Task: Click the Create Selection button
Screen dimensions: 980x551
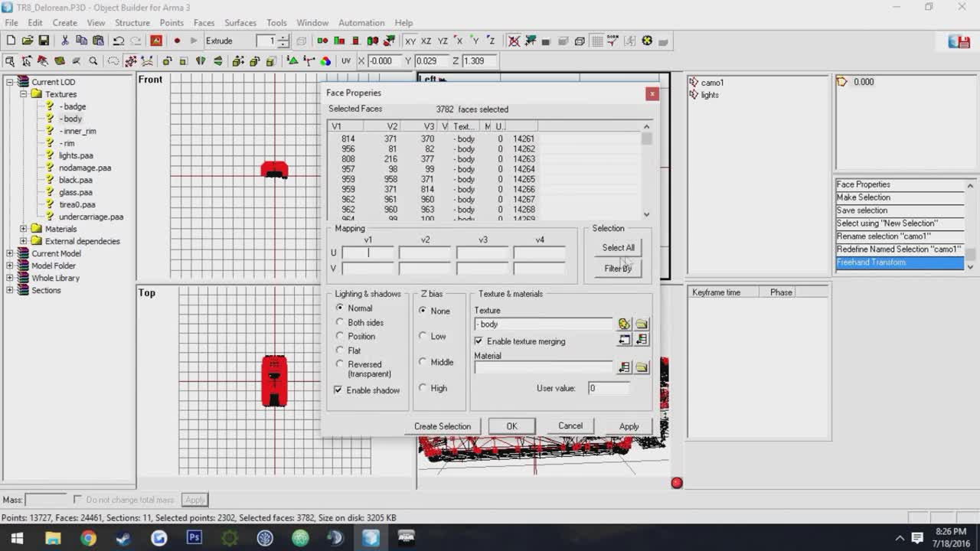Action: [443, 425]
